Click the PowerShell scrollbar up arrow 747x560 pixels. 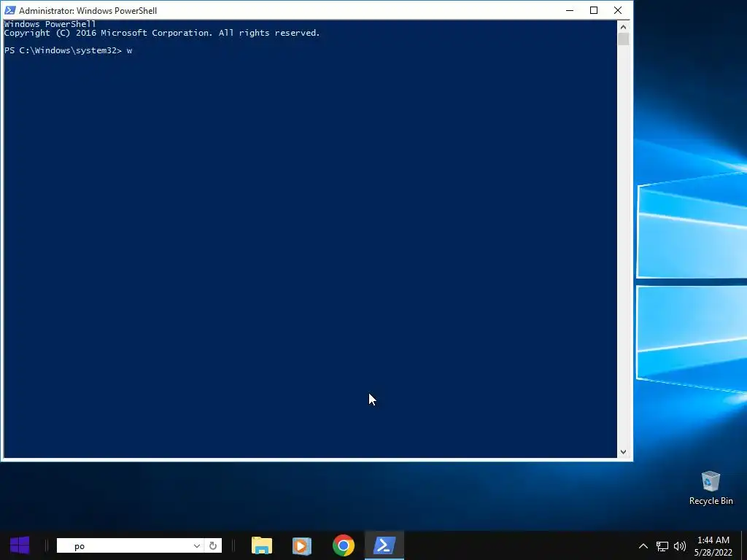[623, 27]
